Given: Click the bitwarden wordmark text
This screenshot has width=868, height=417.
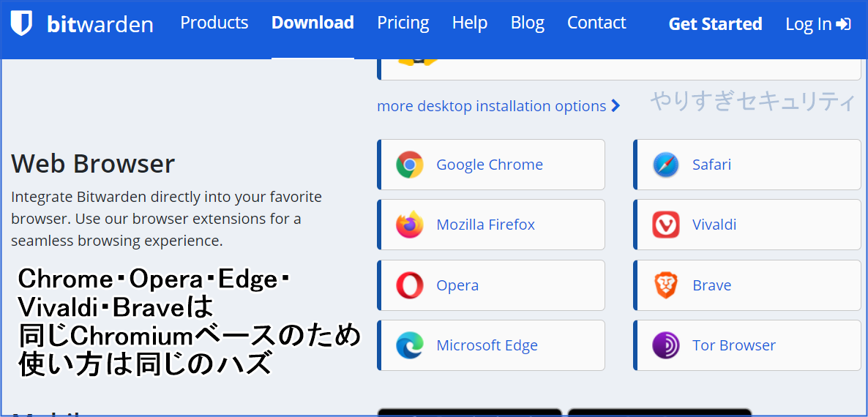Looking at the screenshot, I should point(100,24).
